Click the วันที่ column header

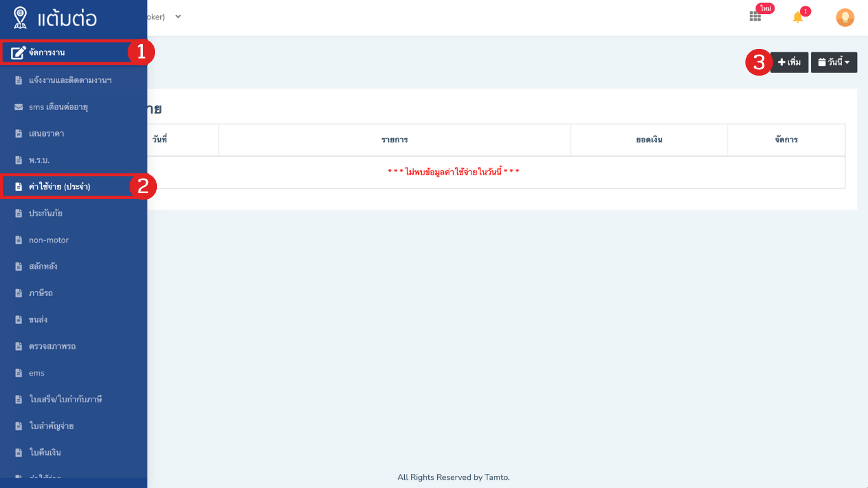160,139
